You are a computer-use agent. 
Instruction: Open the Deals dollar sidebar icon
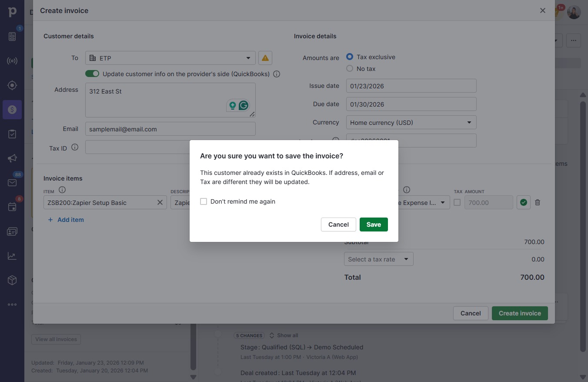pos(12,110)
